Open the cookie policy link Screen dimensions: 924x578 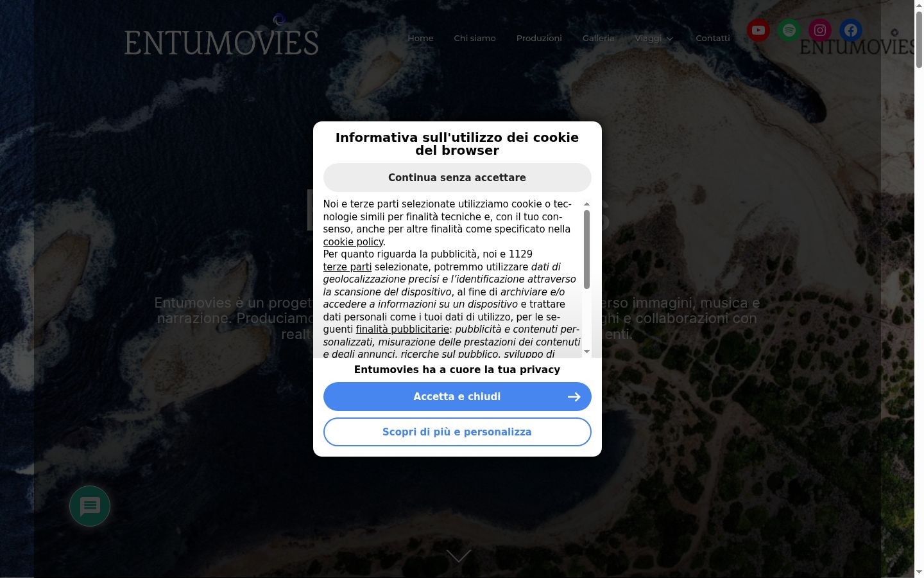point(353,242)
